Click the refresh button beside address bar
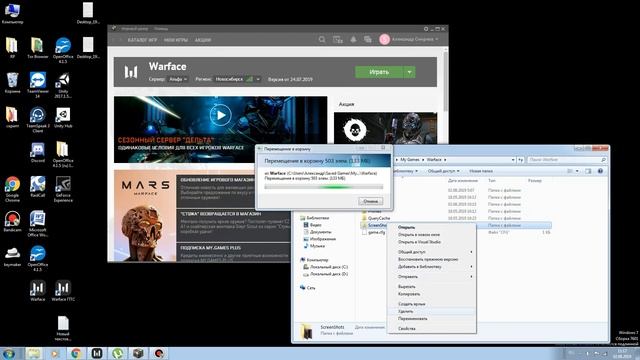The width and height of the screenshot is (640, 360). (520, 160)
